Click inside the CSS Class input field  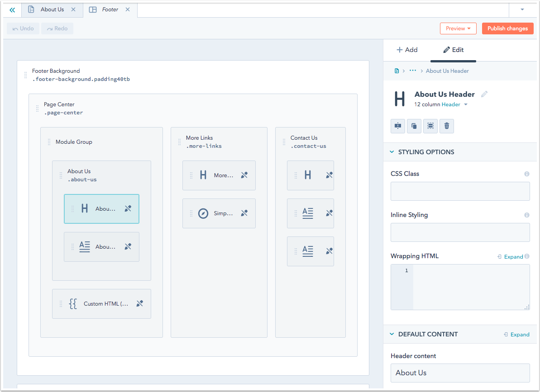(x=460, y=191)
